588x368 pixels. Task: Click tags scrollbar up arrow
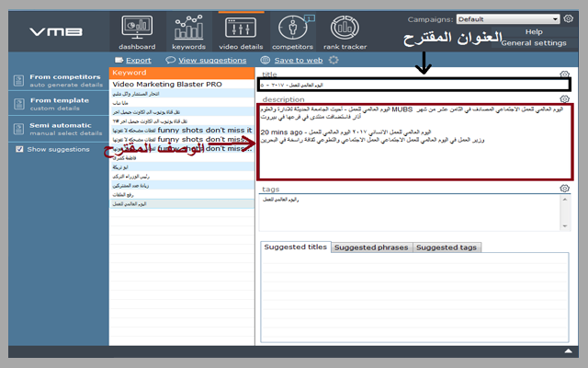click(x=565, y=200)
